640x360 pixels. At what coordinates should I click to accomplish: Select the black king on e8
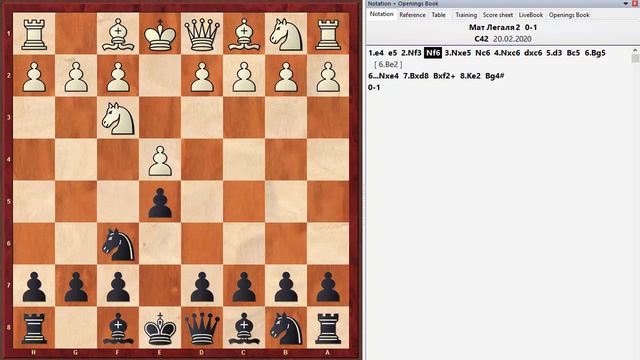click(x=160, y=328)
